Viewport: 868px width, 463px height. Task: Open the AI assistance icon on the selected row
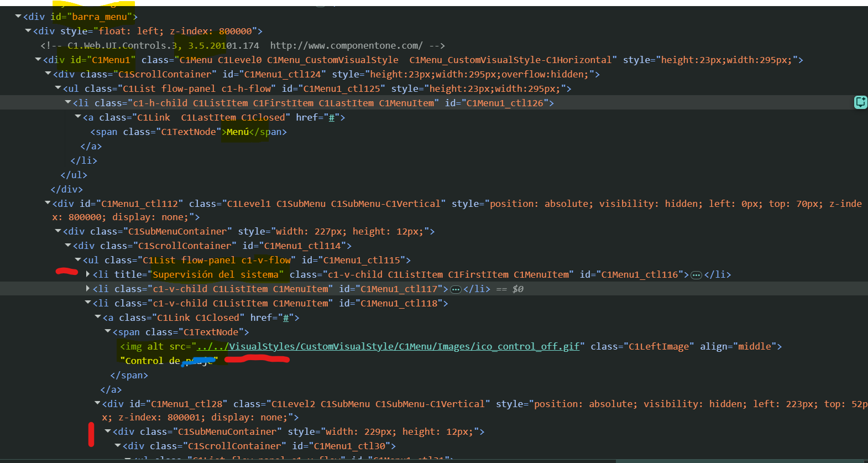pyautogui.click(x=860, y=102)
